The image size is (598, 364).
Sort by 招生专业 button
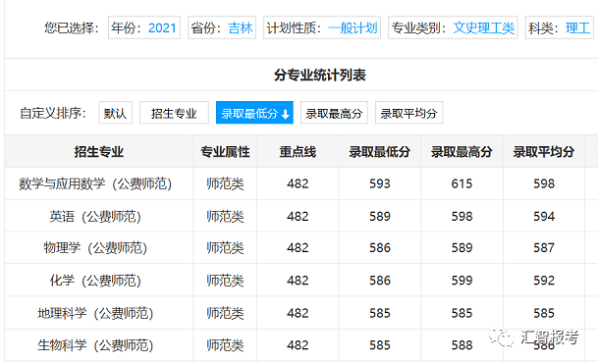174,113
